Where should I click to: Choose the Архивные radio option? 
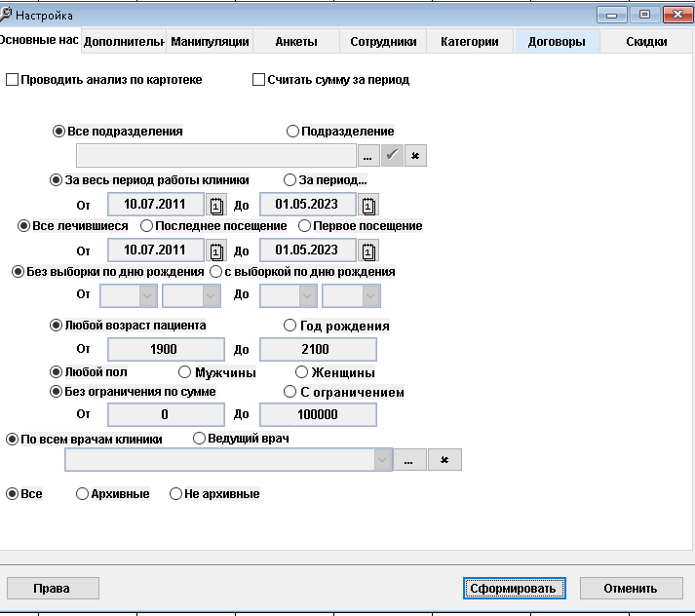click(83, 494)
